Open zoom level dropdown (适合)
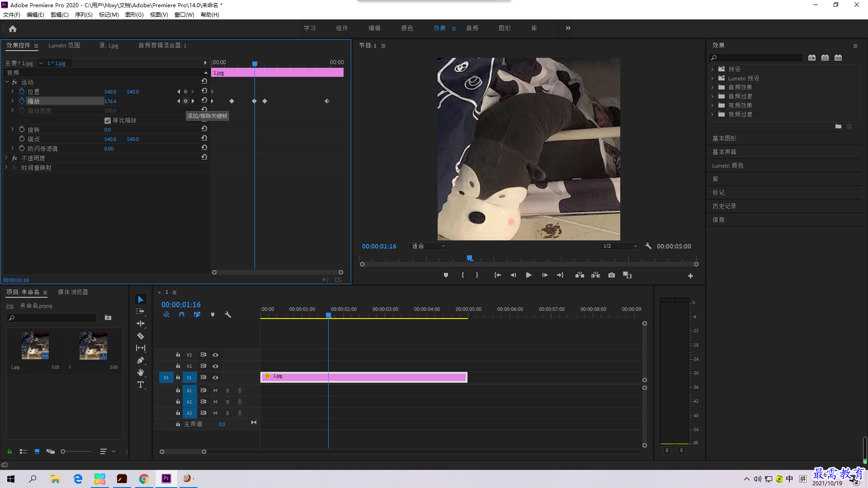Image resolution: width=868 pixels, height=488 pixels. click(428, 246)
